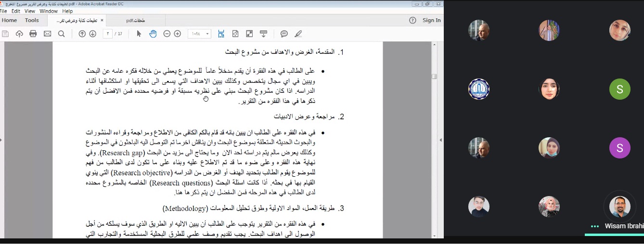This screenshot has height=249, width=644.
Task: Switch to full screen mode icon
Action: [249, 34]
